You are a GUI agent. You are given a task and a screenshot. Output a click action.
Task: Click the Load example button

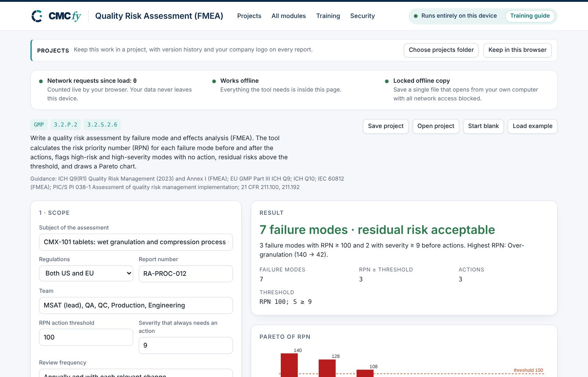(533, 126)
